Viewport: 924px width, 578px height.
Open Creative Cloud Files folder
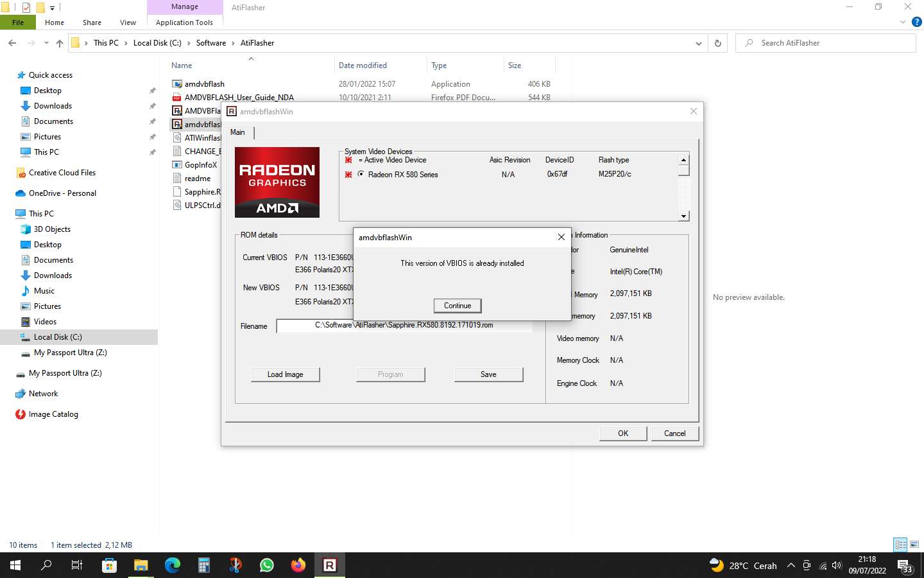[62, 173]
